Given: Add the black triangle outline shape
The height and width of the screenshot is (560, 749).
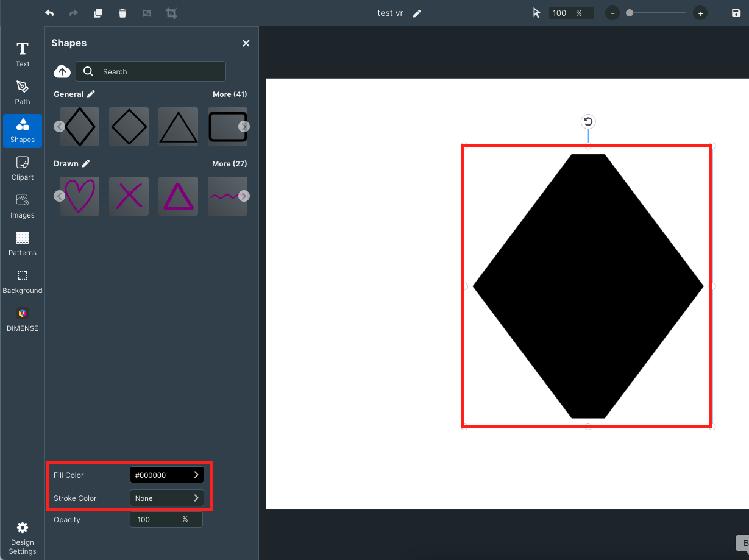Looking at the screenshot, I should (179, 127).
